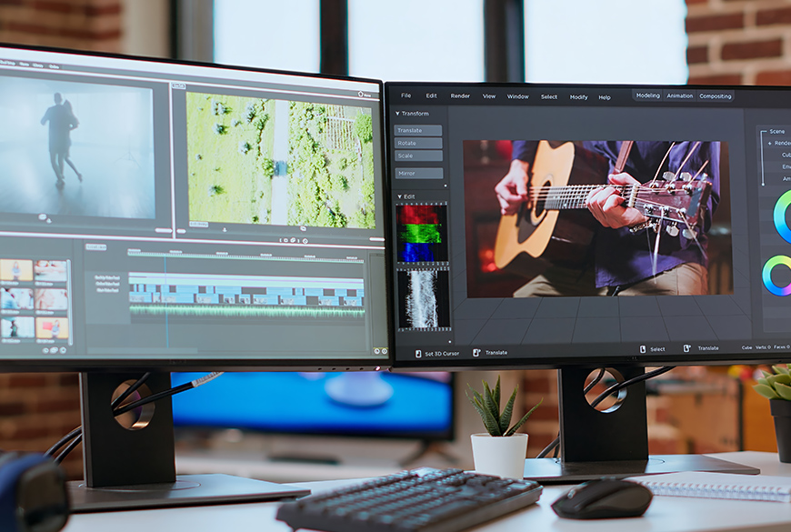
Task: Collapse the Transform panel triangle
Action: pos(397,114)
